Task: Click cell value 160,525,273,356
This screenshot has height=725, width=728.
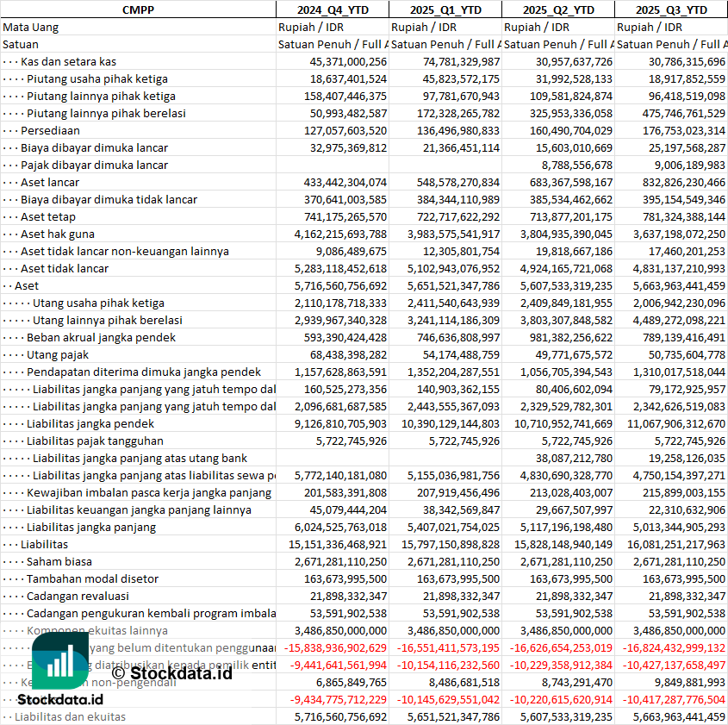Action: 345,389
